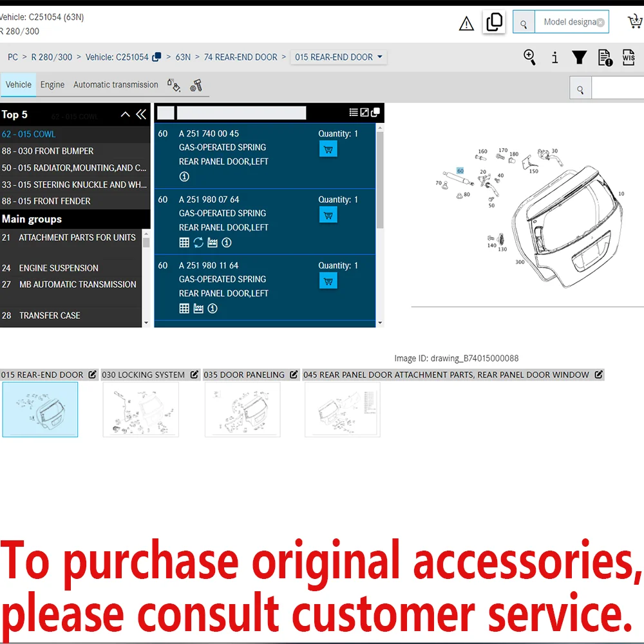
Task: Click factory icon for A 251 980 11 64
Action: click(198, 308)
